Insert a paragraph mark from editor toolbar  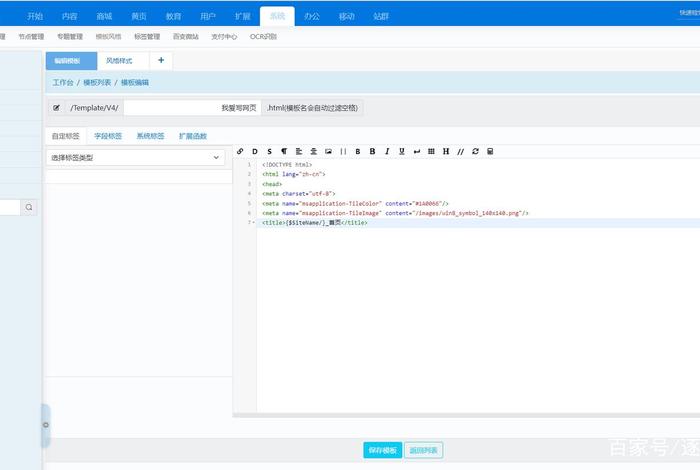(x=284, y=151)
